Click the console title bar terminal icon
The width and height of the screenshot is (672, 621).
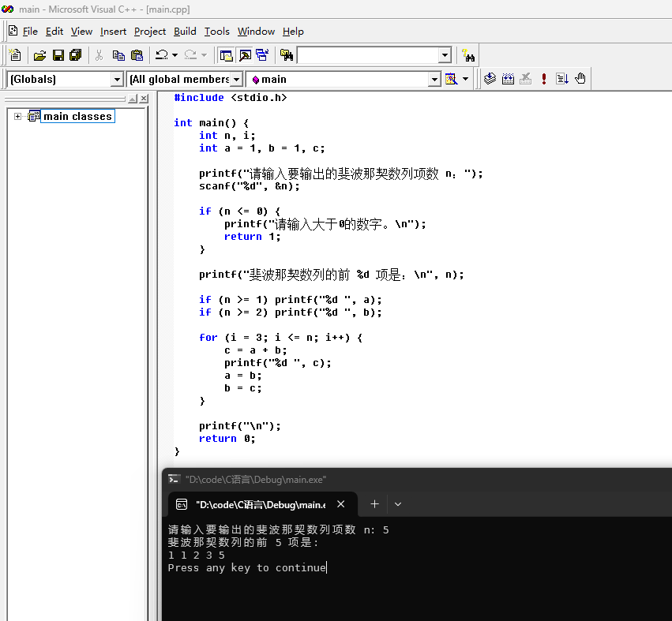[174, 479]
